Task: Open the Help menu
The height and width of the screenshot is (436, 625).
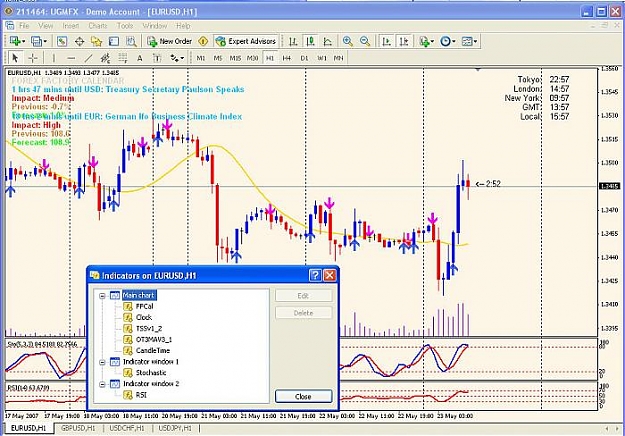Action: point(183,26)
